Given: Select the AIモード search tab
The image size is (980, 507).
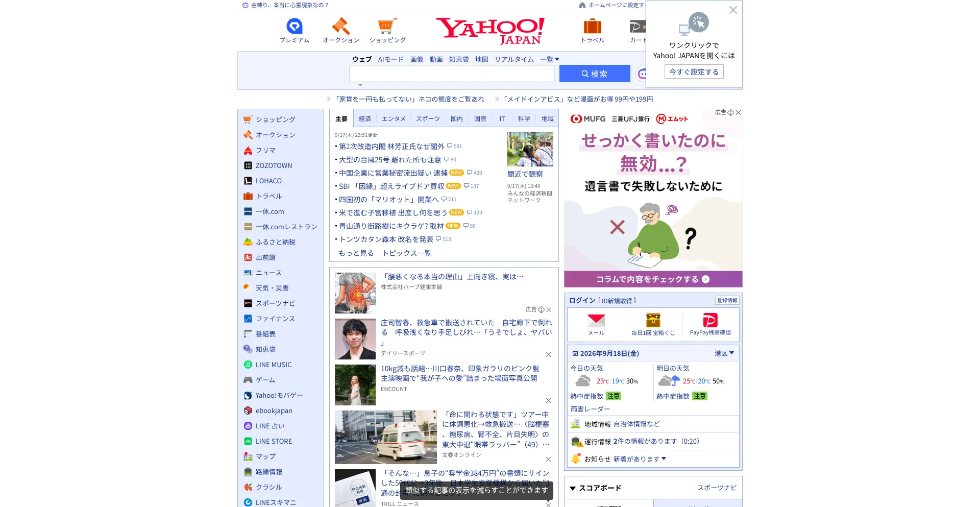Looking at the screenshot, I should tap(390, 59).
